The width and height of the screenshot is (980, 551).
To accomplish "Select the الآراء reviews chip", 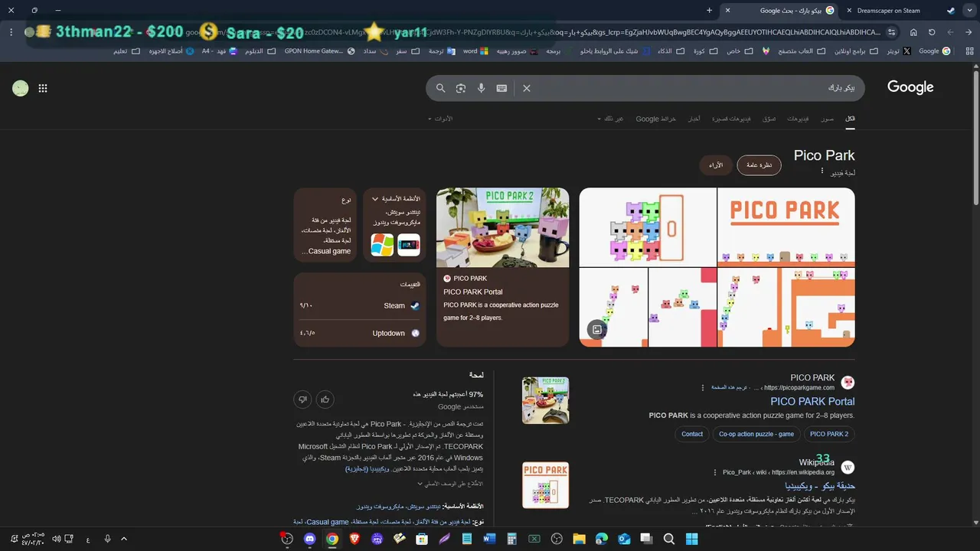I will [x=716, y=165].
